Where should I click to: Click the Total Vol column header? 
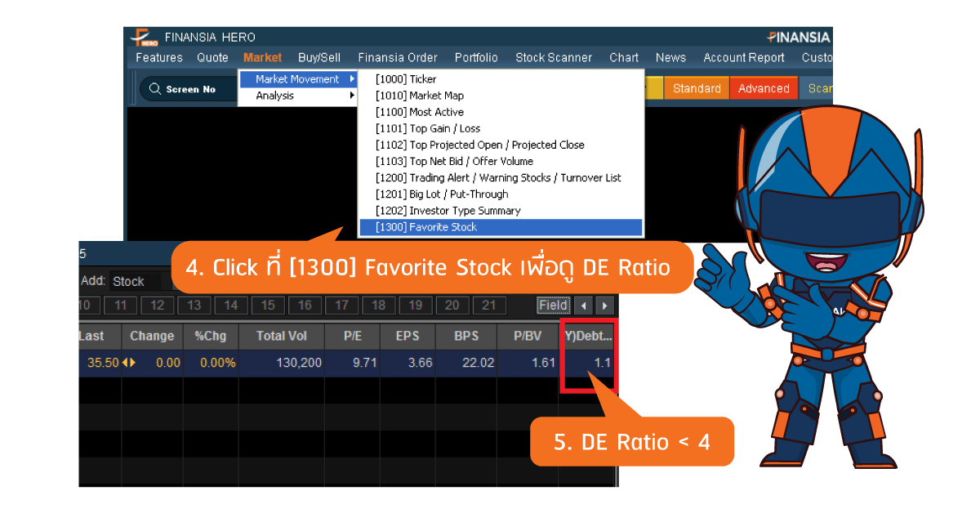pos(282,336)
